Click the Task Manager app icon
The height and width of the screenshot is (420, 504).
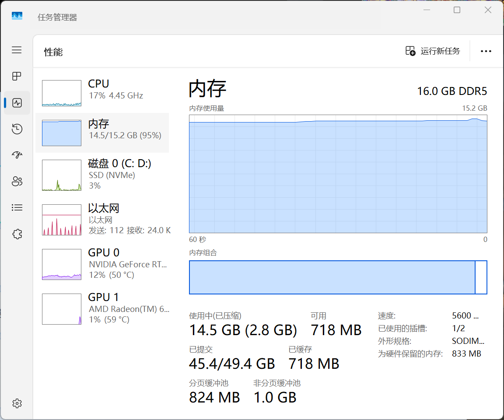click(17, 16)
